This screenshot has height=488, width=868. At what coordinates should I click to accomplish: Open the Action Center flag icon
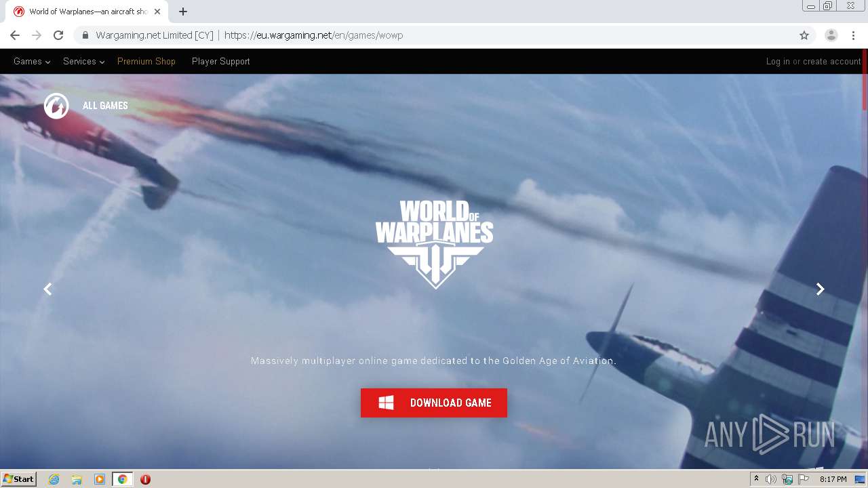click(x=804, y=479)
